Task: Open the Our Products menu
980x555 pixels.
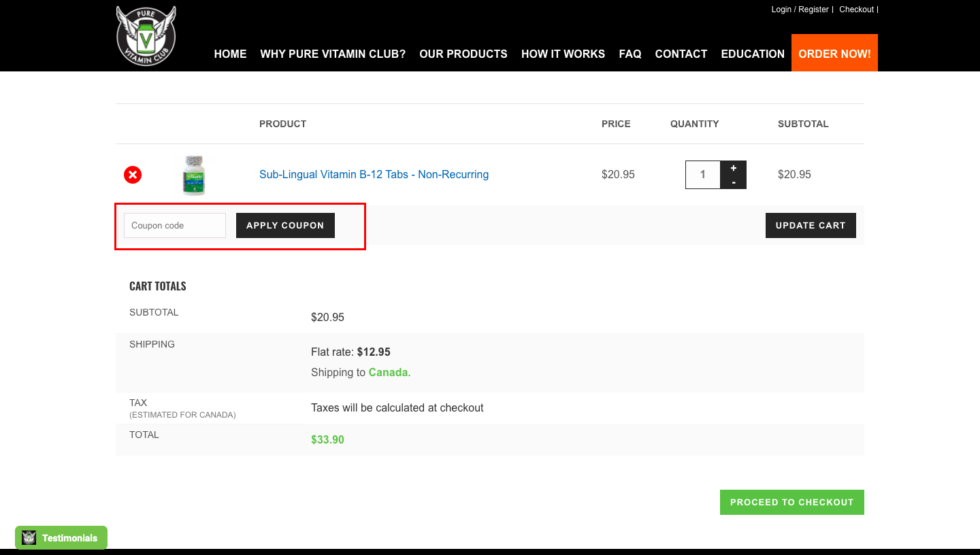Action: (463, 54)
